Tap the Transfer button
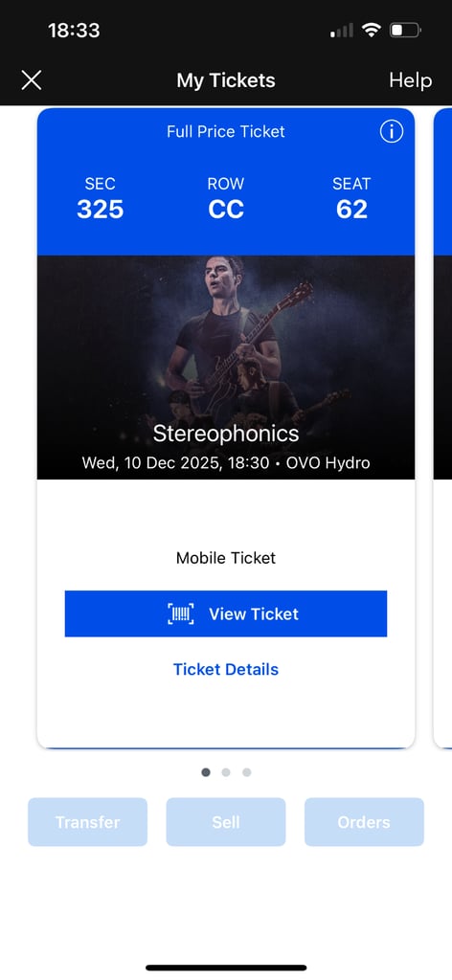Viewport: 452px width, 980px height. [x=87, y=822]
